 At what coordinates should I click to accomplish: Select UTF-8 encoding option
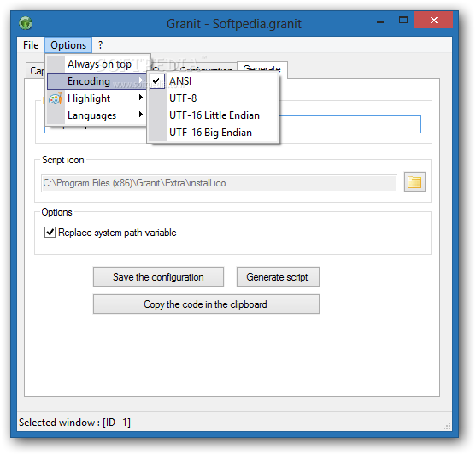[213, 98]
